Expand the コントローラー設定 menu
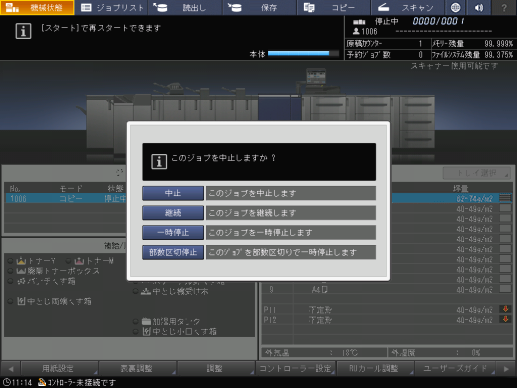The image size is (517, 388). 295,368
